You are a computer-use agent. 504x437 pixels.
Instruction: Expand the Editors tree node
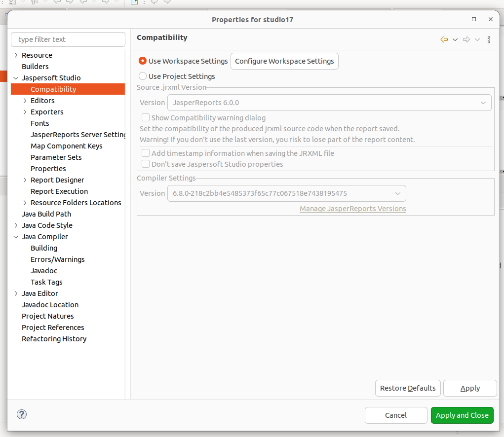click(25, 101)
